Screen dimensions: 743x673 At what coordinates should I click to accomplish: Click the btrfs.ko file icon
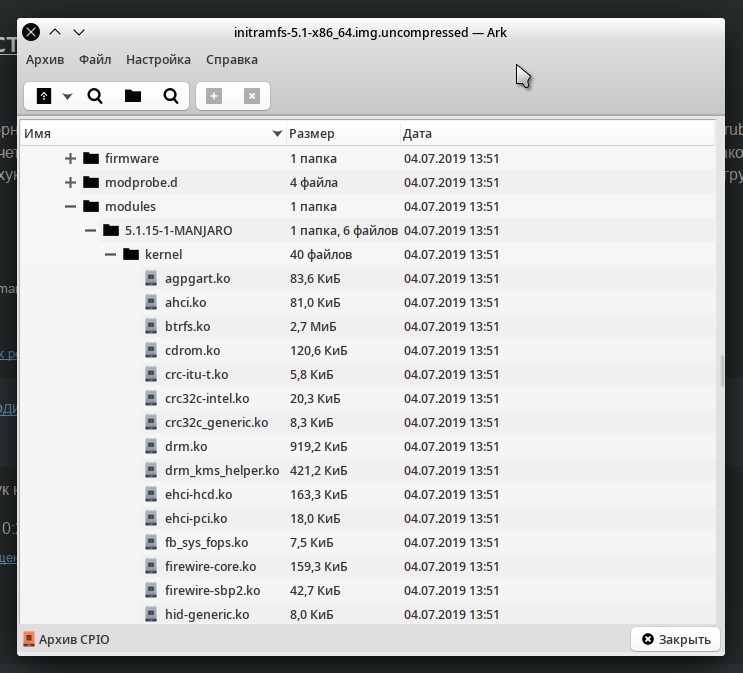151,327
